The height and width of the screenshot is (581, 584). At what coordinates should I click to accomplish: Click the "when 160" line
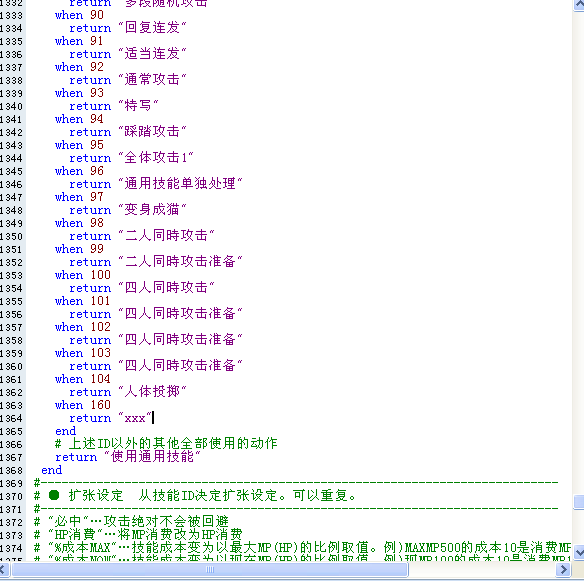[83, 405]
